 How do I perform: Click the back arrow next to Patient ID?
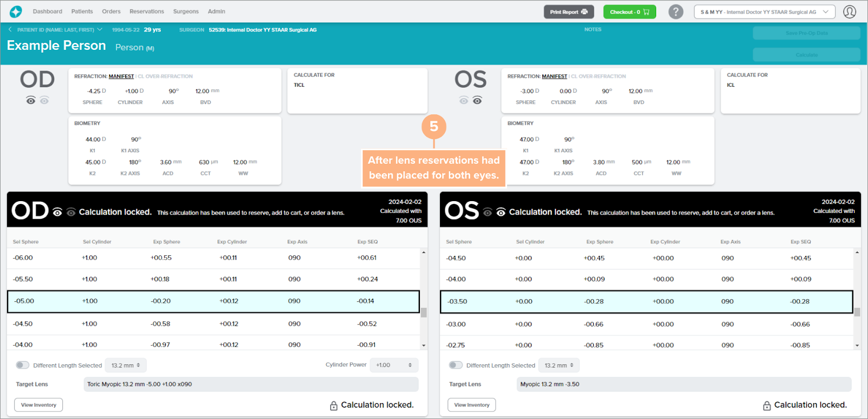pyautogui.click(x=10, y=30)
